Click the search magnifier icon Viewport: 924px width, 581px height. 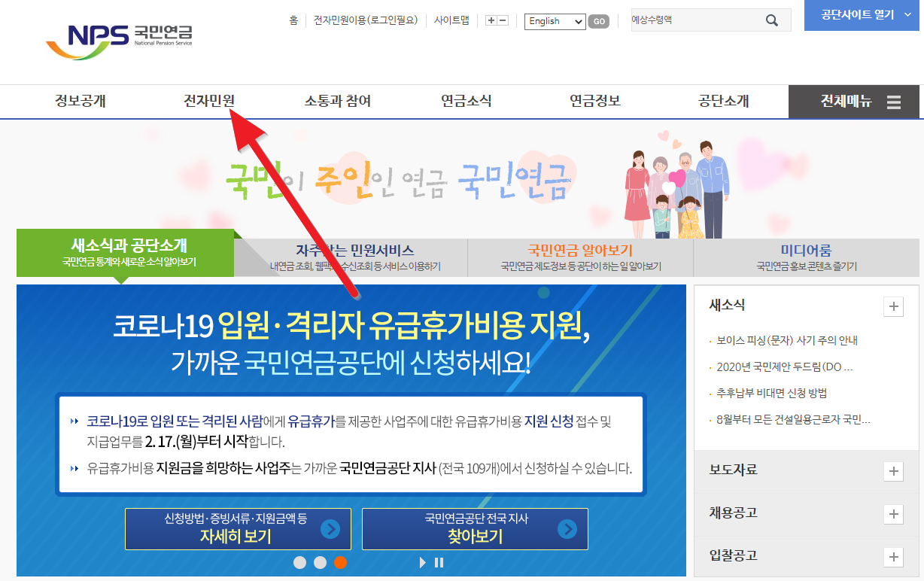tap(772, 21)
